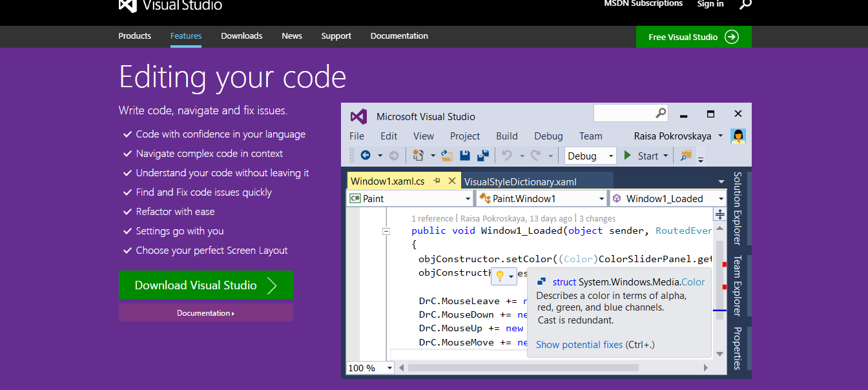Open the Debug configuration dropdown
This screenshot has width=868, height=390.
(x=611, y=156)
